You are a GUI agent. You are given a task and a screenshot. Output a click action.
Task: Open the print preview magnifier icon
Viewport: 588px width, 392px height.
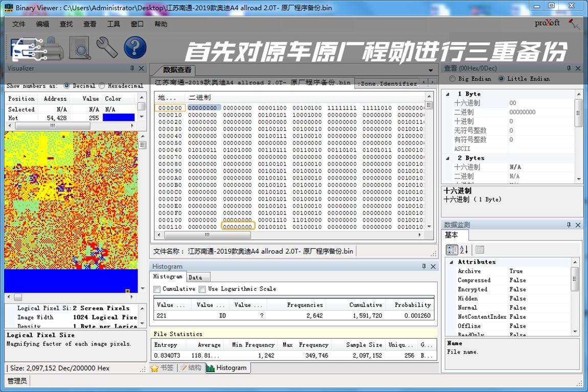(80, 49)
